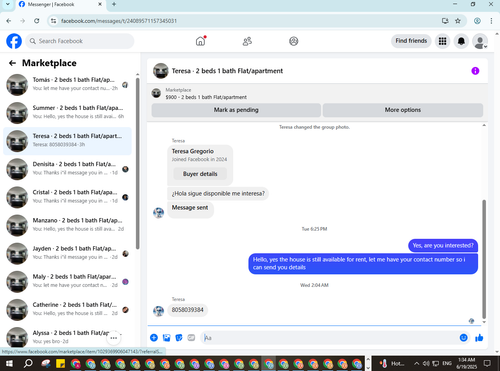Open the Chrome profile icon
Viewport: 500px width, 371px height.
[477, 21]
